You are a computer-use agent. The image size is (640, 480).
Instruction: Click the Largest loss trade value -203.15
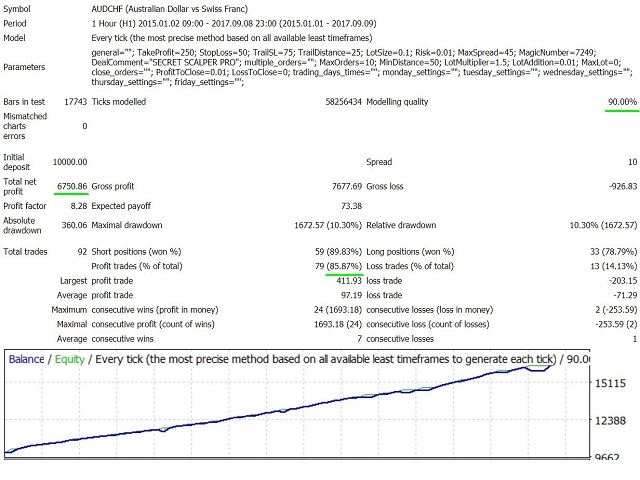pos(622,281)
